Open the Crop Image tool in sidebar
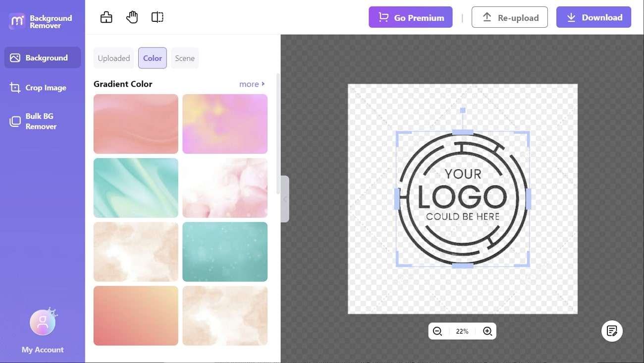Screen dimensions: 644x363 (42, 87)
